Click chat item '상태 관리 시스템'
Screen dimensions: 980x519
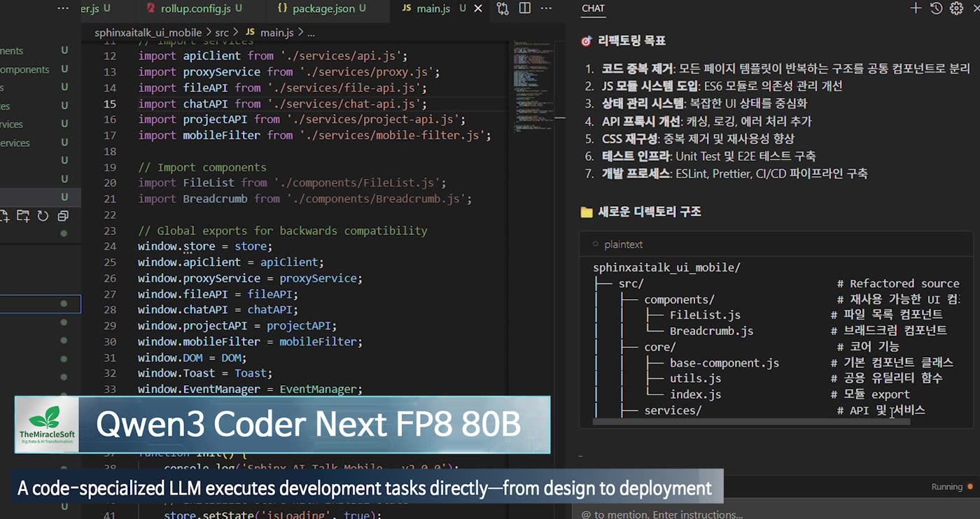643,104
